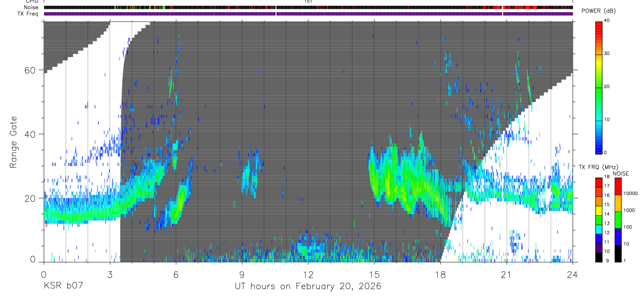Image resolution: width=644 pixels, height=297 pixels.
Task: Click the 1000 label of the NOISE legend
Action: coord(629,210)
